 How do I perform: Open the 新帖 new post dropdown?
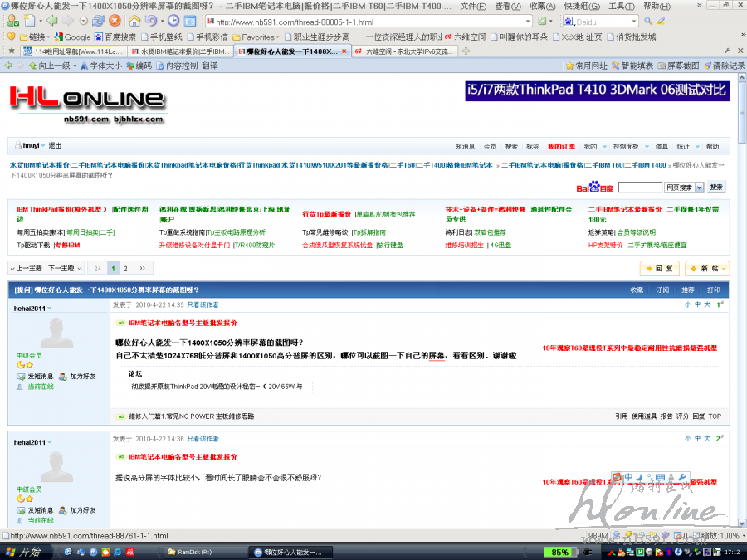pos(708,269)
